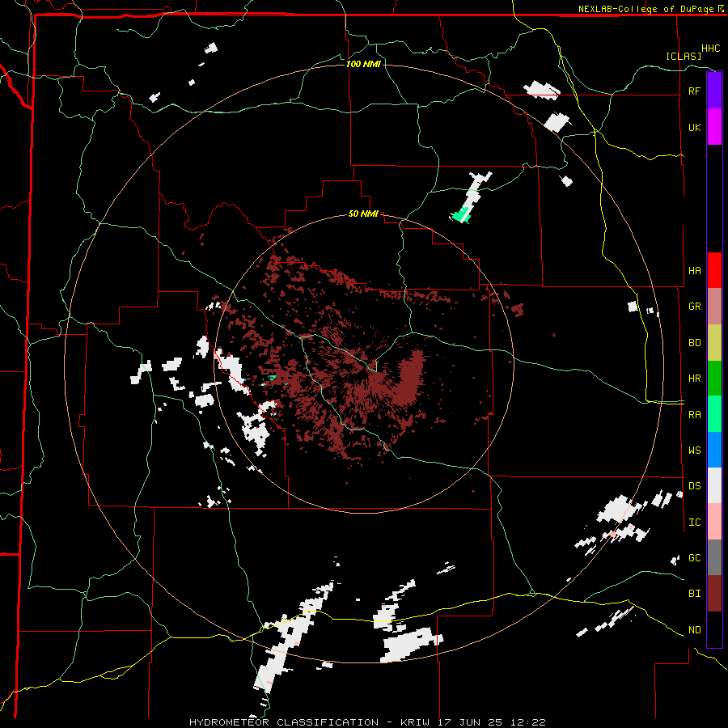
Task: Click the BI brown legend swatch
Action: point(714,594)
